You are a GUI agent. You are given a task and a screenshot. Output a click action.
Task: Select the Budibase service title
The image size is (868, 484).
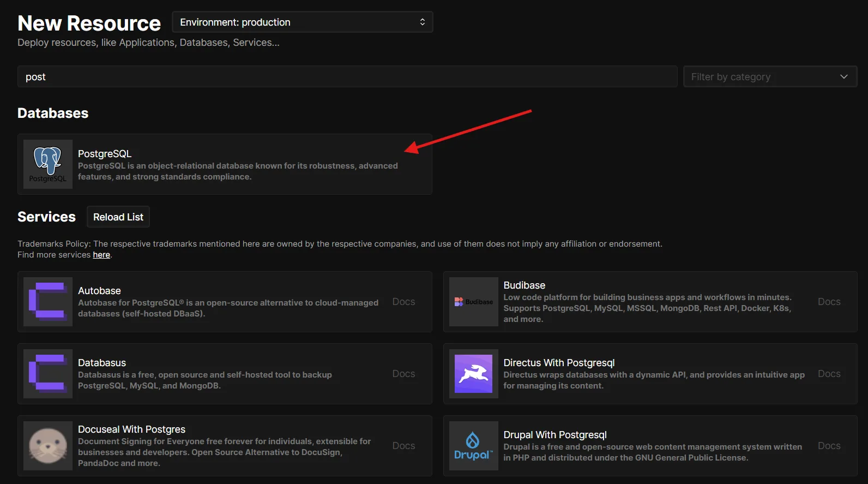pos(524,285)
